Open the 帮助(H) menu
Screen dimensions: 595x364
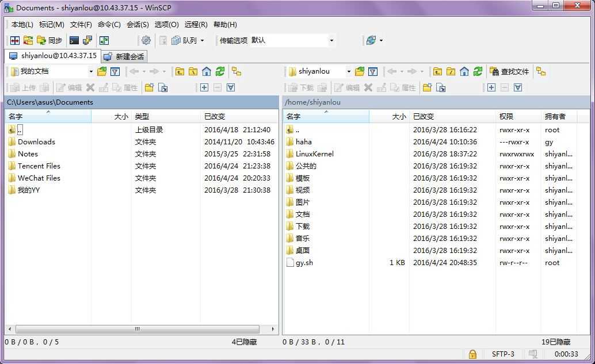(x=225, y=25)
